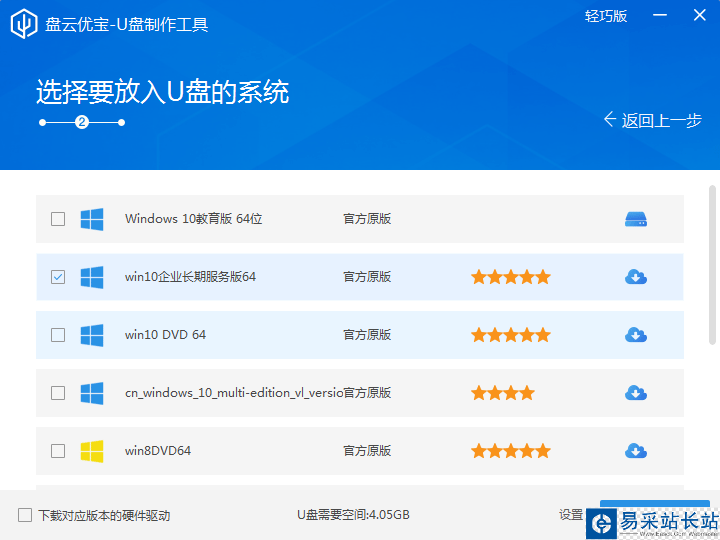Screen dimensions: 720x540
Task: Click 官方原版 label in win10企业长期服务版64 row
Action: tap(367, 277)
